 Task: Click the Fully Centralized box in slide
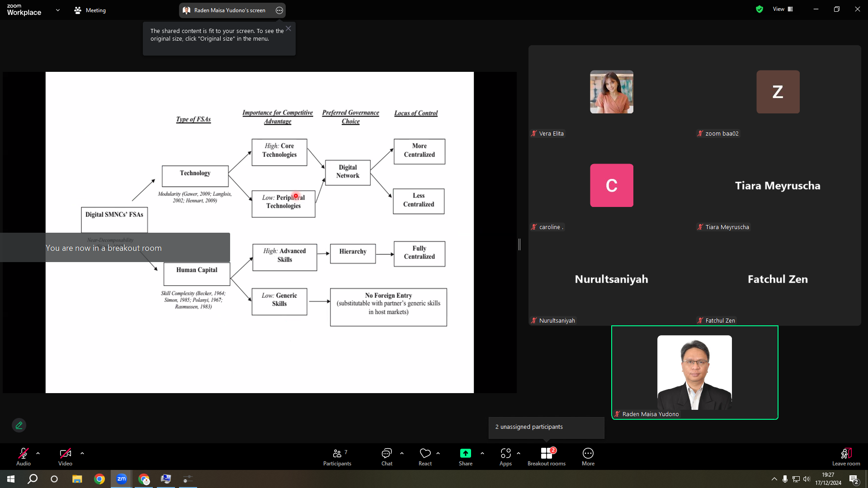(x=419, y=253)
